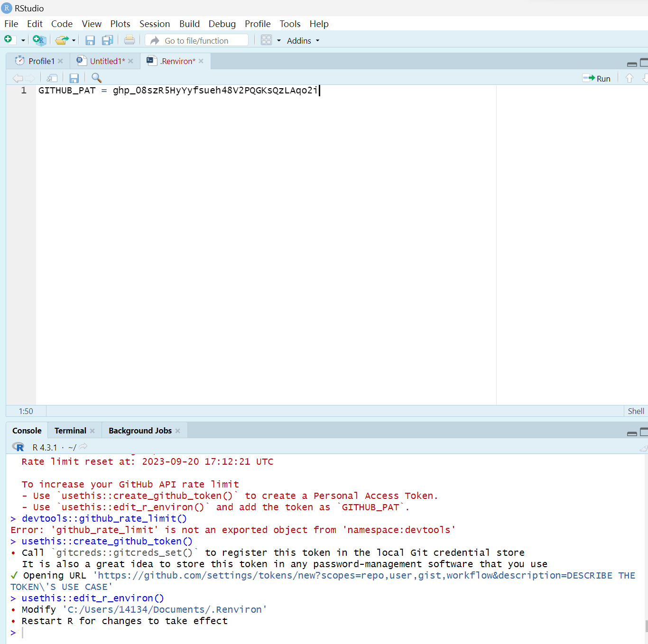Image resolution: width=648 pixels, height=644 pixels.
Task: Open the View menu
Action: tap(92, 24)
